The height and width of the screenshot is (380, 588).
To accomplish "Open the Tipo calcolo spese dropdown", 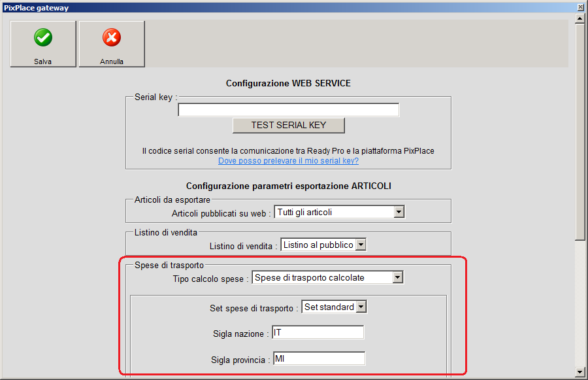I will click(x=327, y=277).
